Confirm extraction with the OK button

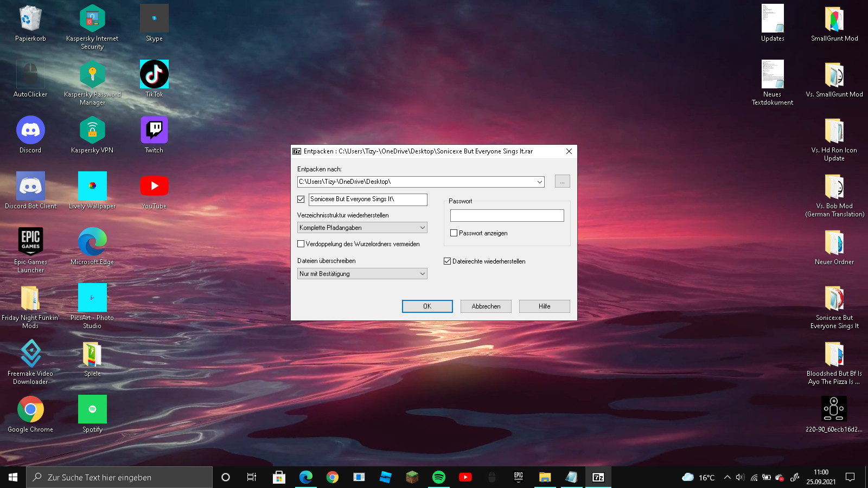[x=427, y=306]
